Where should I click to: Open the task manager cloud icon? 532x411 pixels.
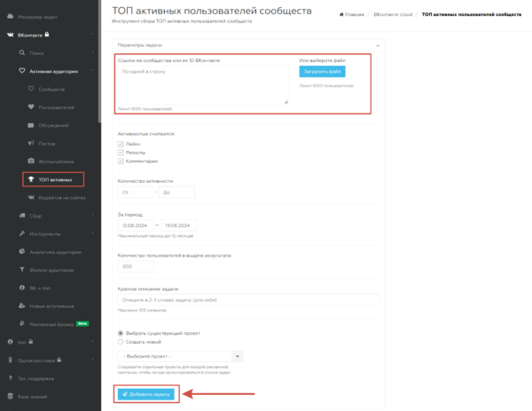point(10,16)
